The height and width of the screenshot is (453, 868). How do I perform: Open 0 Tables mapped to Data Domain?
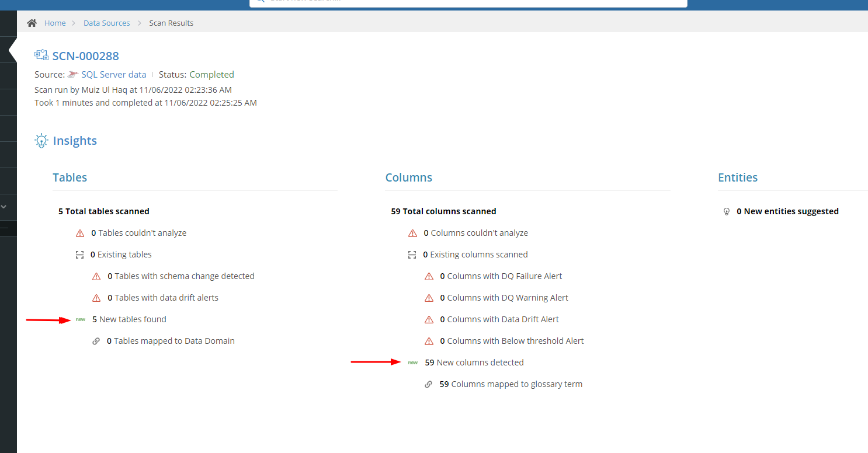pyautogui.click(x=171, y=341)
